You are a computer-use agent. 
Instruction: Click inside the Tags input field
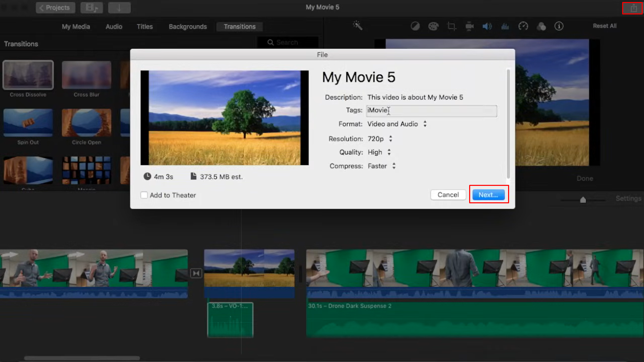[x=431, y=111]
